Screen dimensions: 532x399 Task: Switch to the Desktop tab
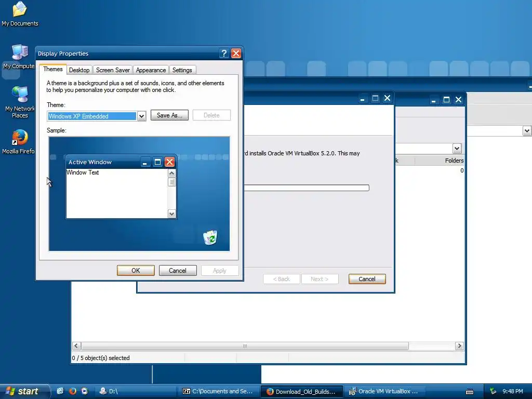tap(79, 70)
